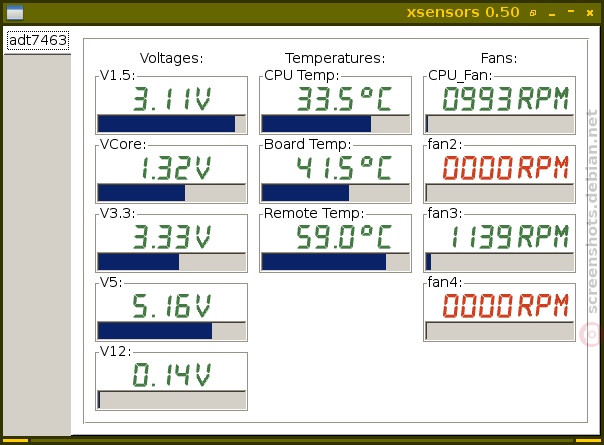604x445 pixels.
Task: Click the 59.0°C remote temperature reading
Action: (x=344, y=237)
